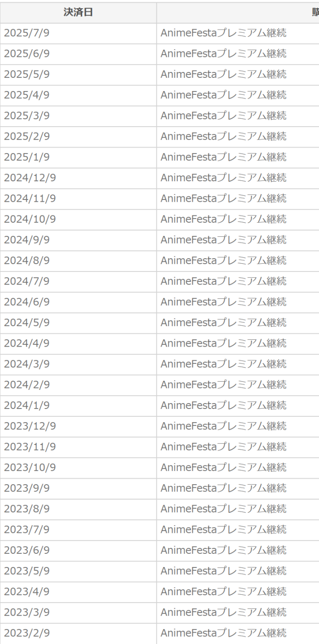
Task: Click the 2023/2/9 date cell
Action: tap(27, 632)
